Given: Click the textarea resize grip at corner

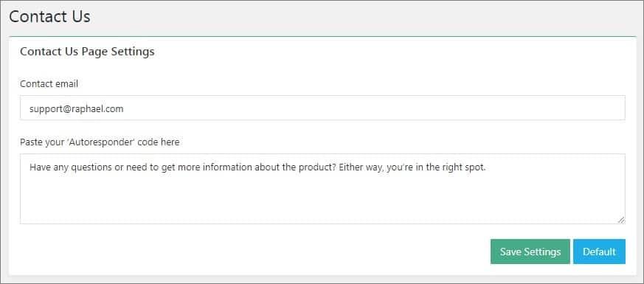Looking at the screenshot, I should 621,220.
